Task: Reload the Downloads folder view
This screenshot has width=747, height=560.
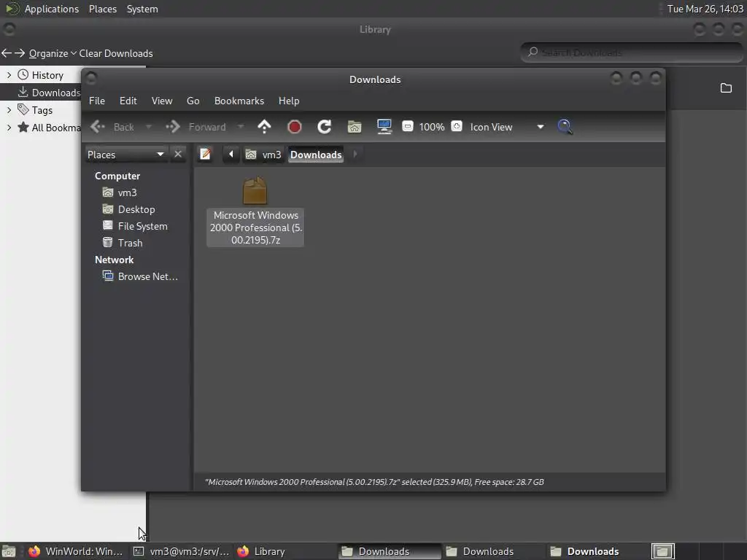Action: point(325,127)
